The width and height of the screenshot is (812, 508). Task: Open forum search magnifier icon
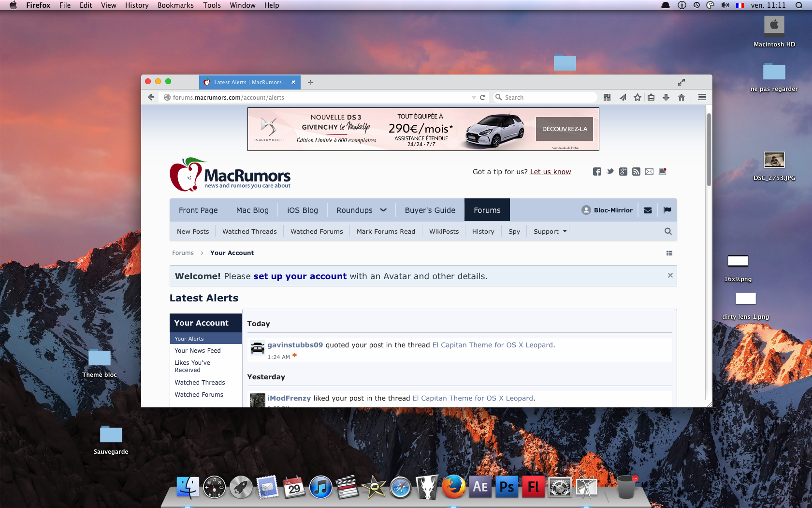coord(668,231)
